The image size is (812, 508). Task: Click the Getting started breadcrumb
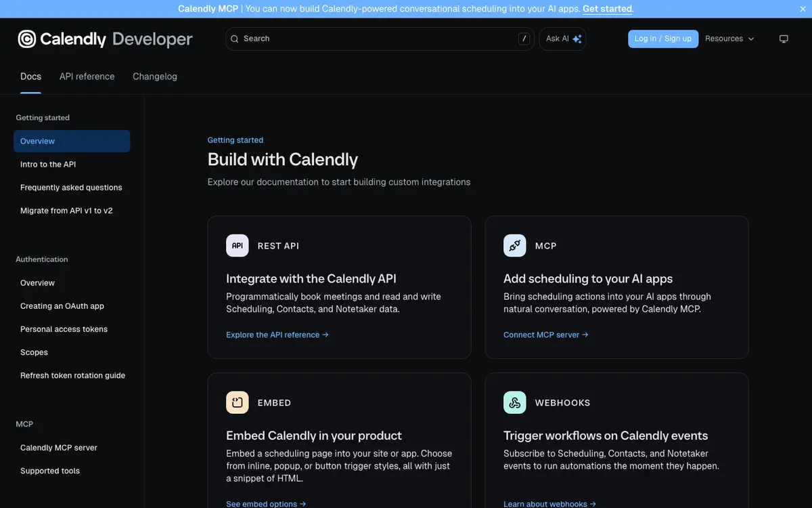[235, 140]
